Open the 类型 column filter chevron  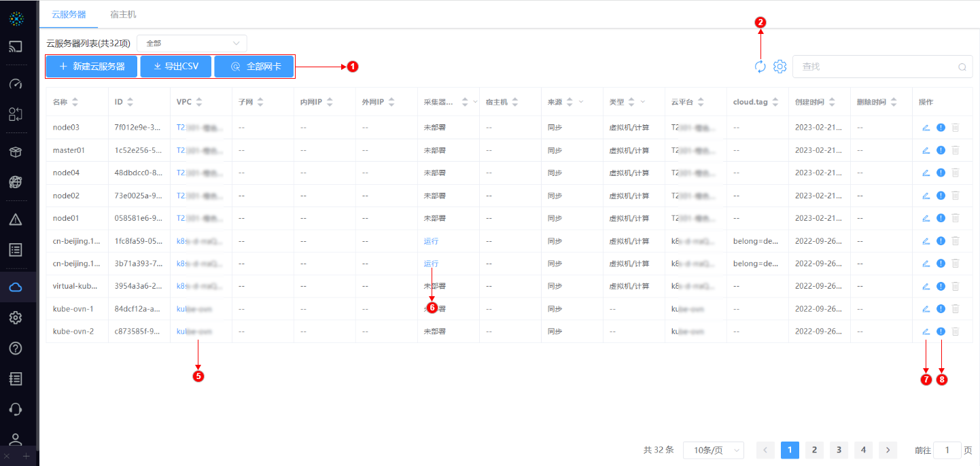click(643, 102)
